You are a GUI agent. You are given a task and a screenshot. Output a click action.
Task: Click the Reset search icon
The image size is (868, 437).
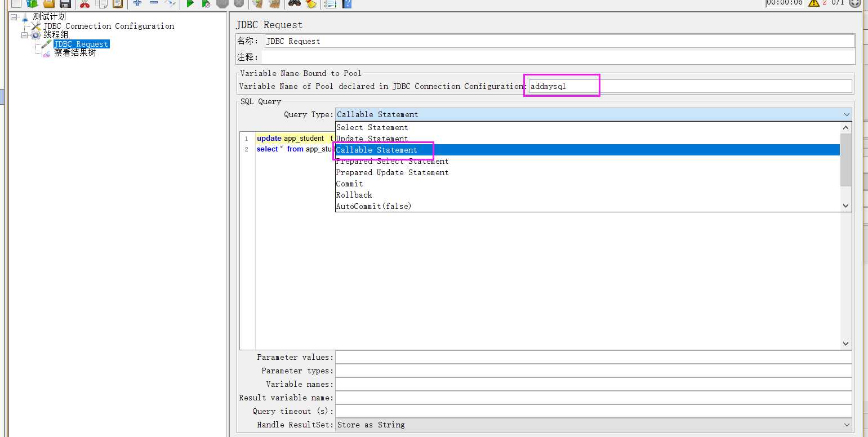tap(311, 3)
